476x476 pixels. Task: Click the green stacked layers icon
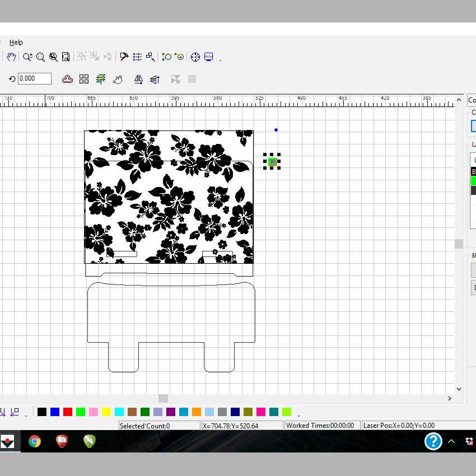(x=101, y=79)
